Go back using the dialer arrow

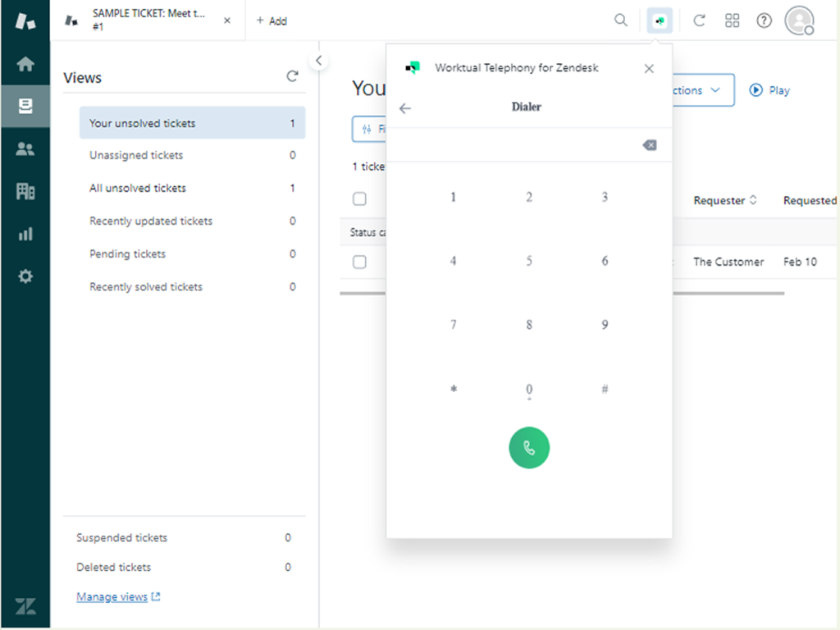point(405,108)
